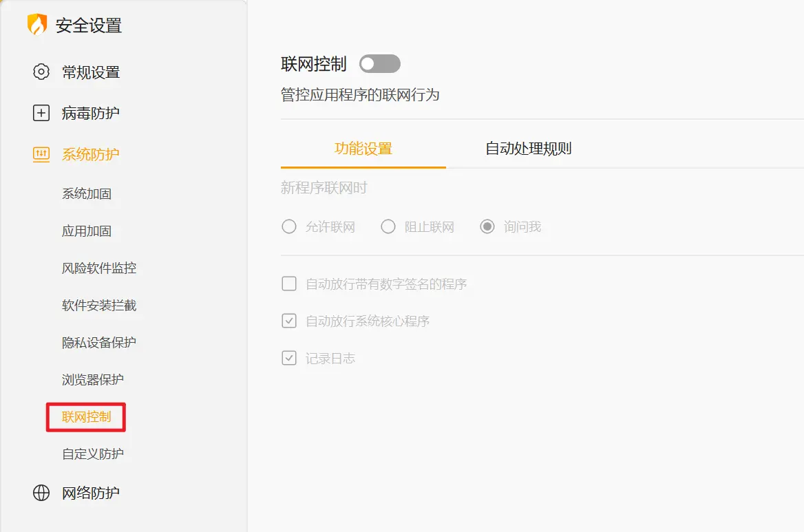This screenshot has height=532, width=804.
Task: Click the 常规设置 gear icon
Action: 41,72
